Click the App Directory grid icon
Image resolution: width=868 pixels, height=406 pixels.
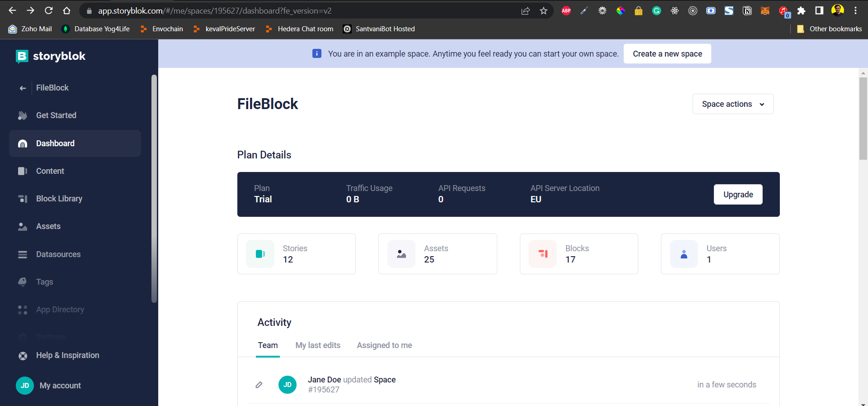[23, 310]
